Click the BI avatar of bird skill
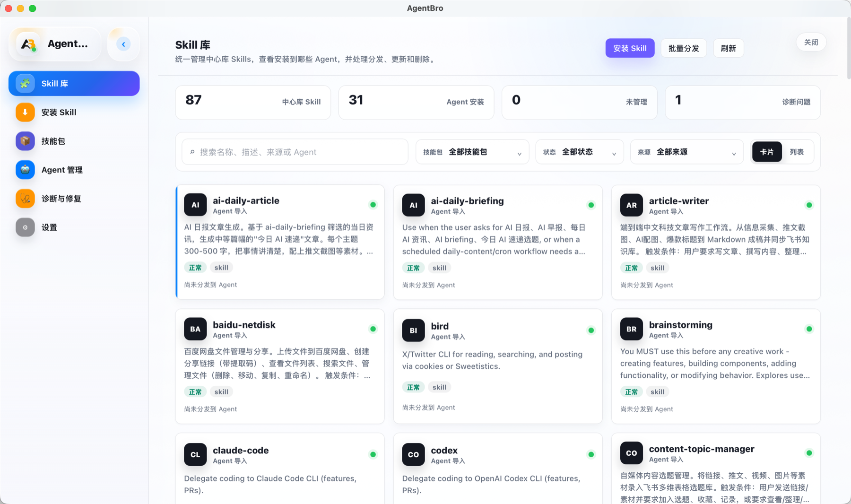Image resolution: width=851 pixels, height=504 pixels. [x=413, y=330]
